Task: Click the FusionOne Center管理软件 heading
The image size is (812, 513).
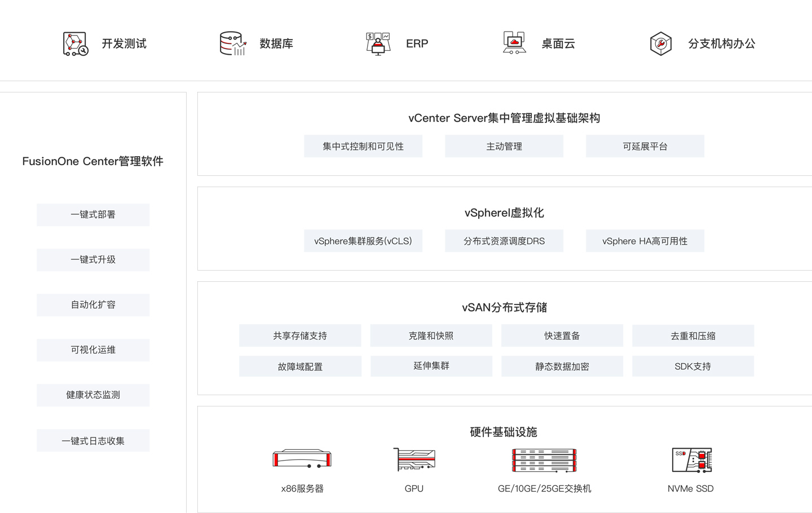Action: pos(93,161)
